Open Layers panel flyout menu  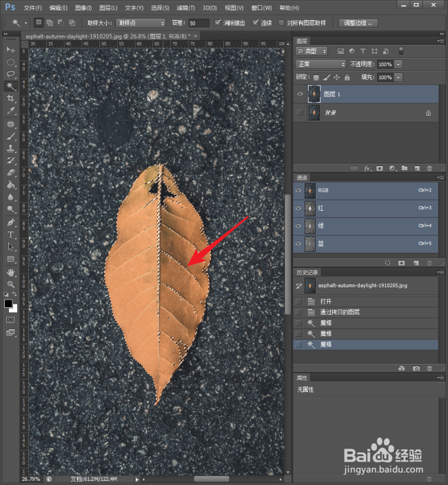(x=440, y=41)
